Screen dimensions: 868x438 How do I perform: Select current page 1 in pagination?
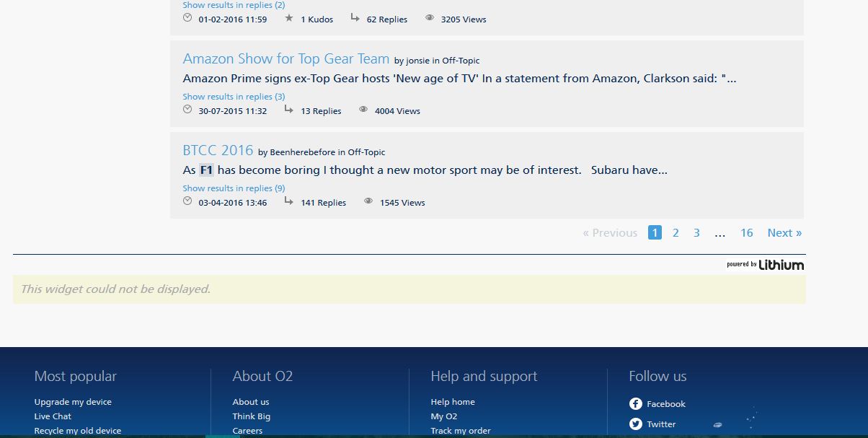(655, 232)
